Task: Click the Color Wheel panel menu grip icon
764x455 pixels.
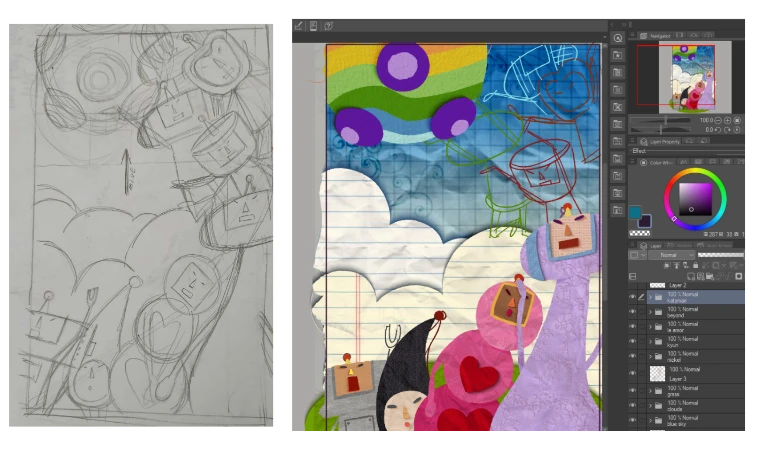Action: (633, 162)
